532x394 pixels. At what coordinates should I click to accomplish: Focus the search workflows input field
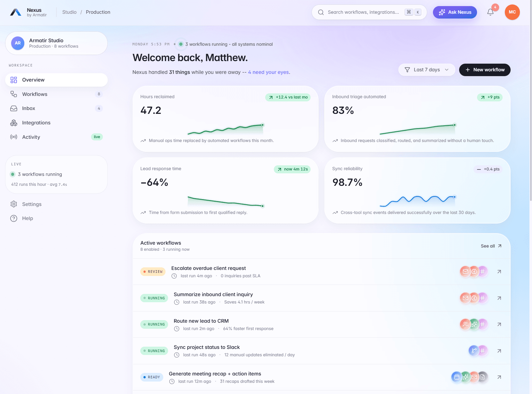(369, 12)
